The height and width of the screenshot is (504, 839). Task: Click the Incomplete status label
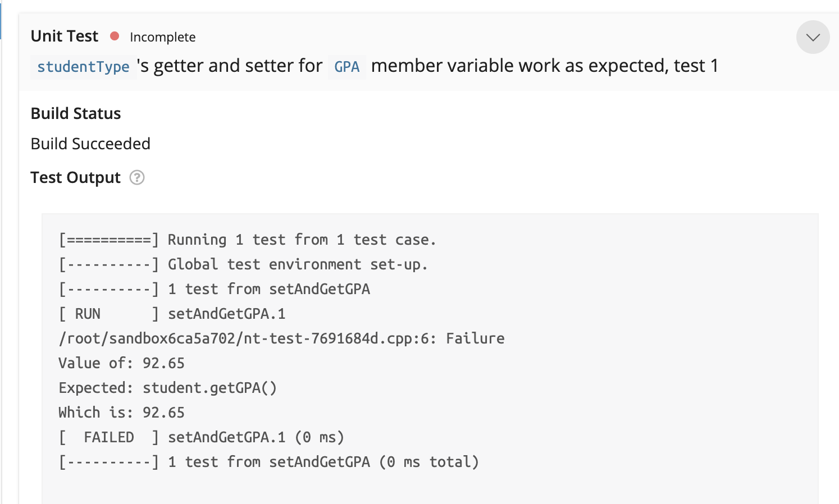click(162, 37)
